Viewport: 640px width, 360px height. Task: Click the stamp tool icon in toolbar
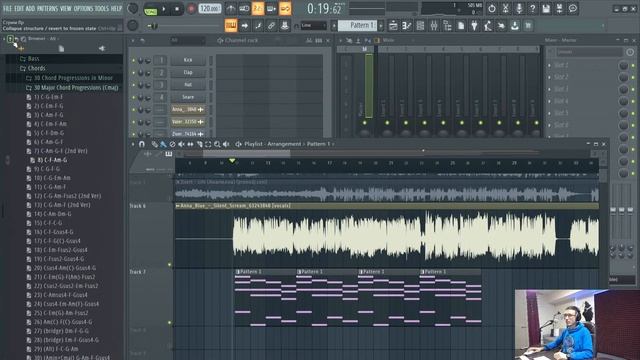[x=284, y=26]
